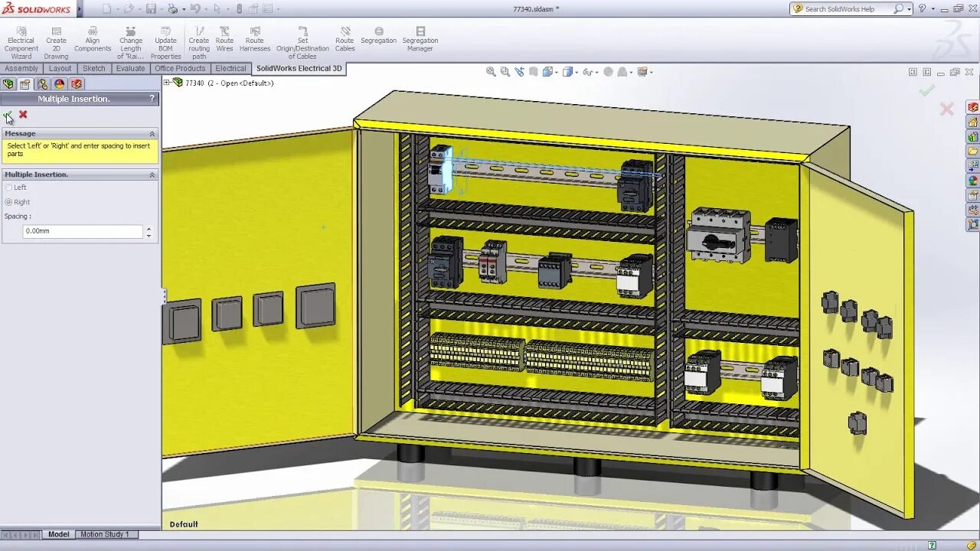This screenshot has height=551, width=980.
Task: Open help for Multiple Insertion panel
Action: click(x=152, y=99)
